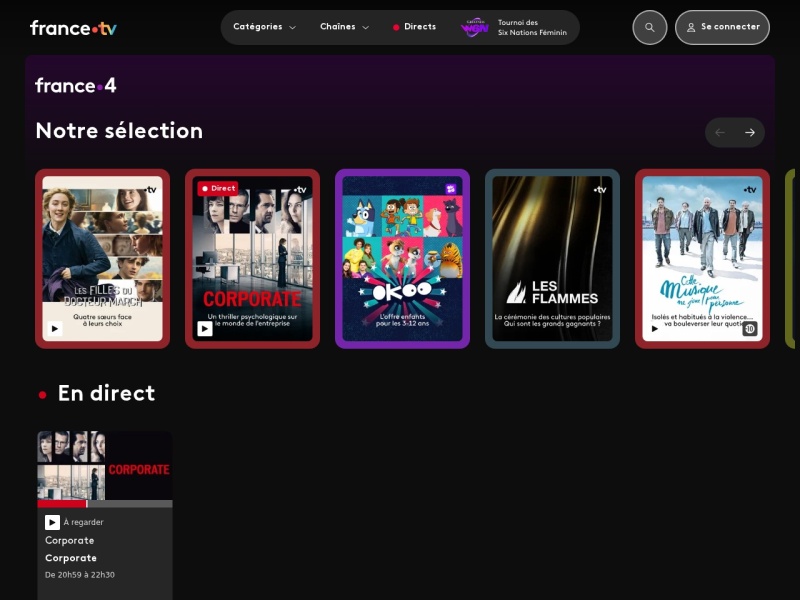The height and width of the screenshot is (600, 800).
Task: Open Tournoi des Six Nations Féminin
Action: tap(513, 28)
